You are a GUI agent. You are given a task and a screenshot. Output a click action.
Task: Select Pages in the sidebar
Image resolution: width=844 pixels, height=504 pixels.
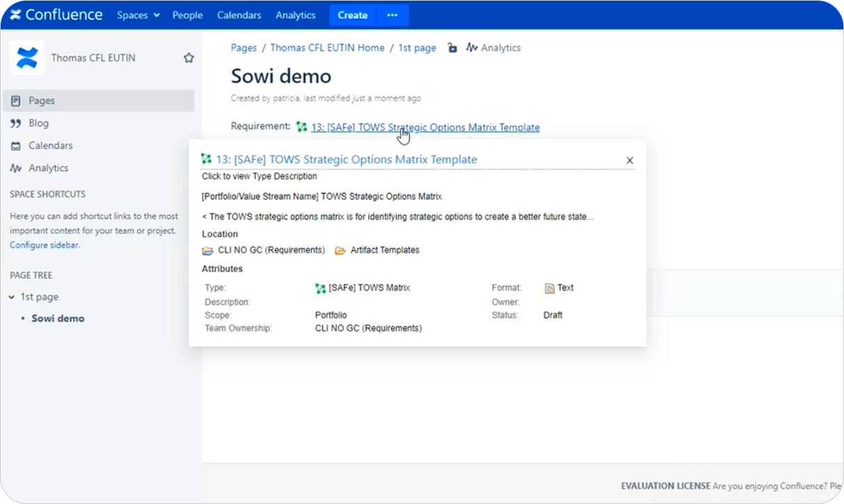(99, 101)
